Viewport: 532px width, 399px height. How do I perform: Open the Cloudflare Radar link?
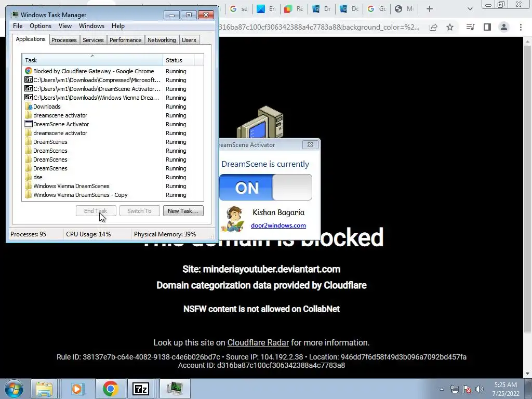(x=258, y=342)
